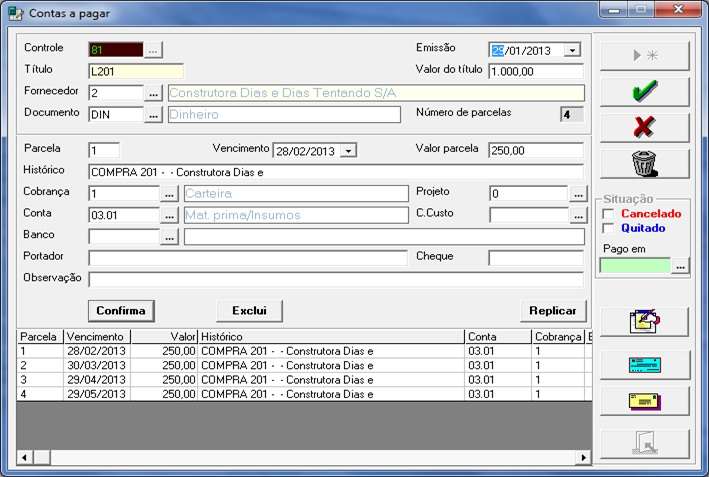The height and width of the screenshot is (477, 709).
Task: Open the Vencimento date dropdown
Action: click(x=348, y=150)
